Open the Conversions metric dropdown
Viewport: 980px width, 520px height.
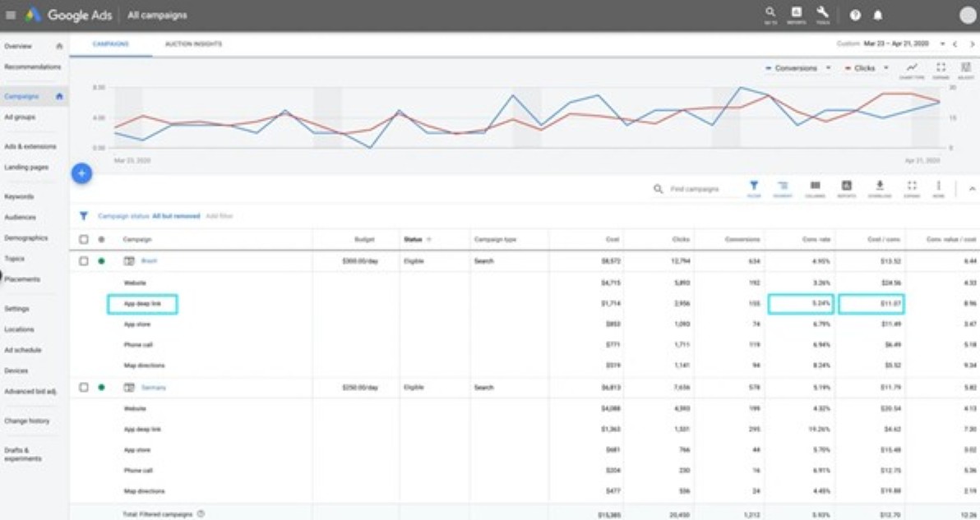point(797,68)
